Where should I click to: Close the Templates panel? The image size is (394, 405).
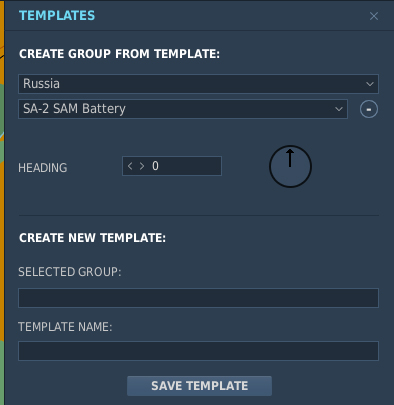point(374,16)
